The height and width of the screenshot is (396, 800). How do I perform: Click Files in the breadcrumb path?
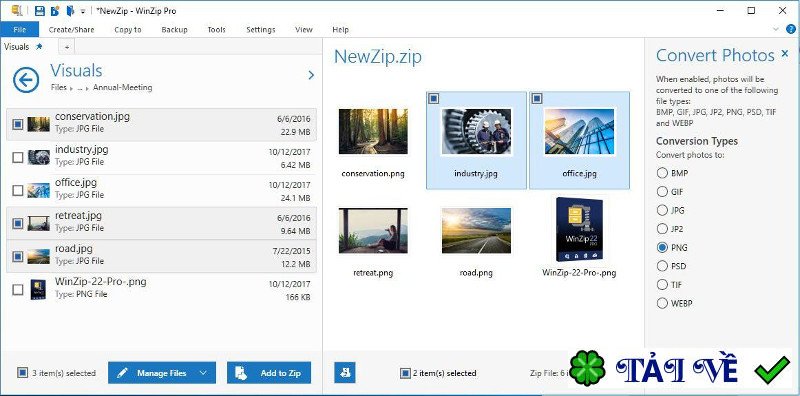(x=59, y=87)
